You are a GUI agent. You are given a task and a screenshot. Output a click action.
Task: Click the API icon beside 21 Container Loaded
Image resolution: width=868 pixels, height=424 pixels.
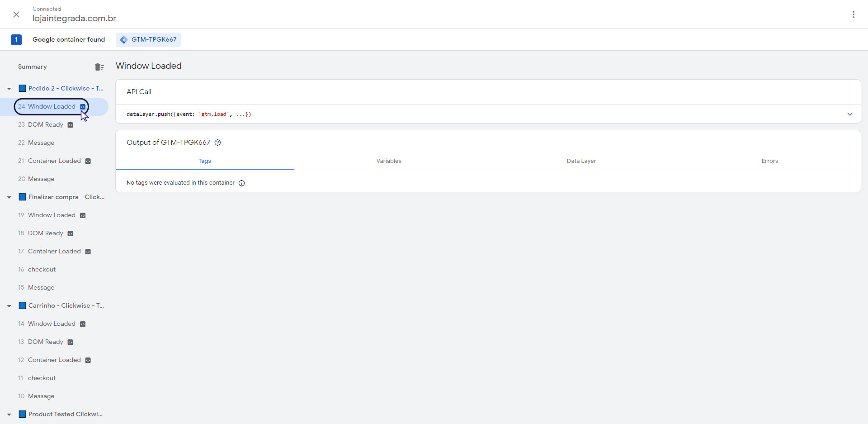[x=88, y=161]
